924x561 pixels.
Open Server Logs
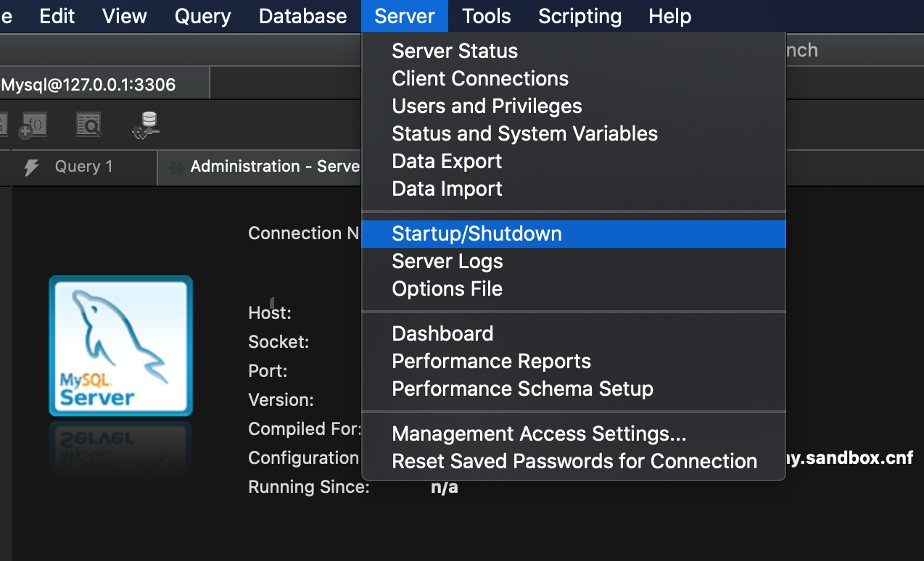(x=447, y=261)
